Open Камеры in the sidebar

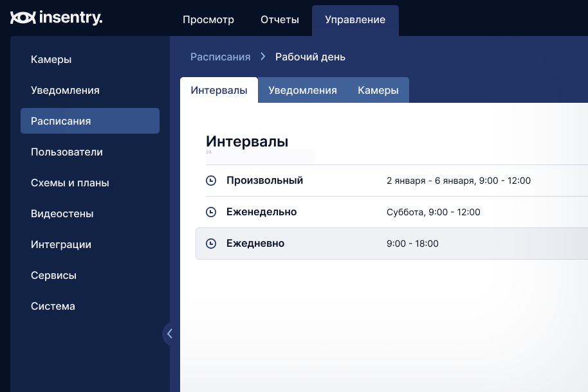pyautogui.click(x=51, y=59)
